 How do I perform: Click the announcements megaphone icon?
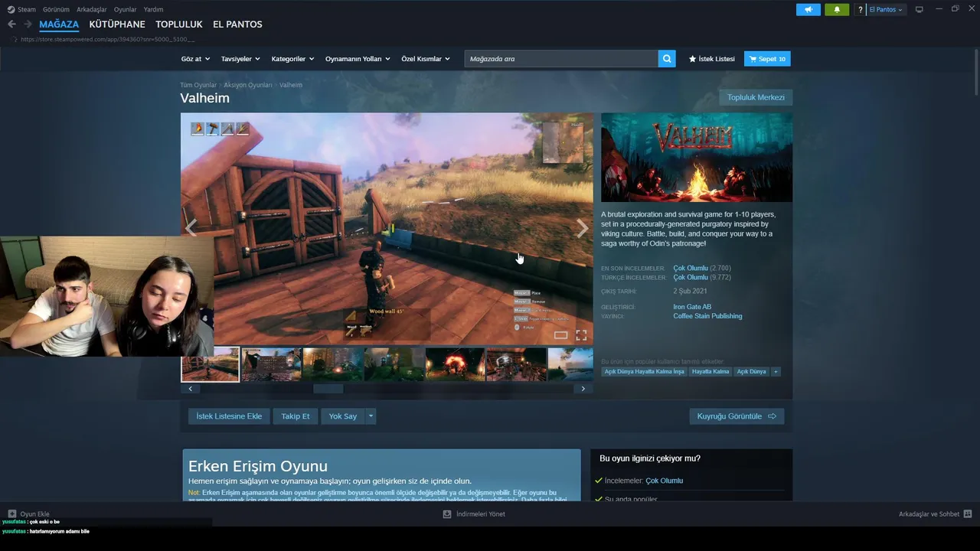[808, 10]
